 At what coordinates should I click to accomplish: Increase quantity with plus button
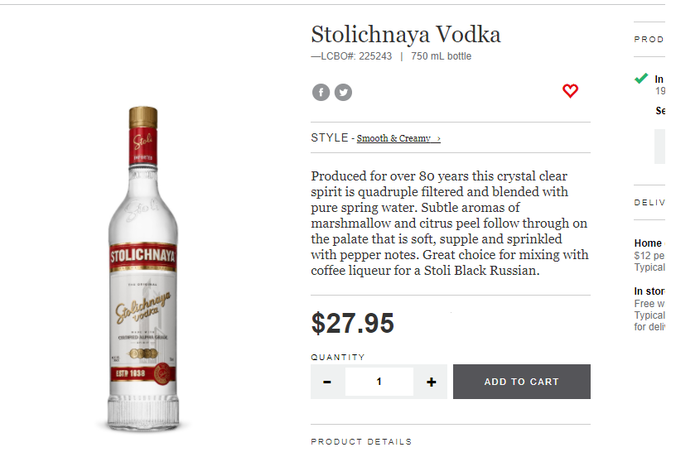(x=431, y=382)
